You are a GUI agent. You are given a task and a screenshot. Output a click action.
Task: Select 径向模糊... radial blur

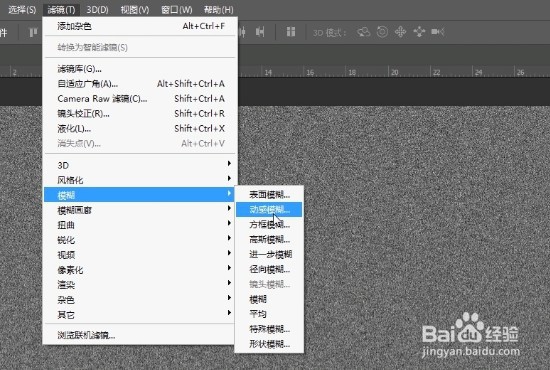pyautogui.click(x=269, y=269)
